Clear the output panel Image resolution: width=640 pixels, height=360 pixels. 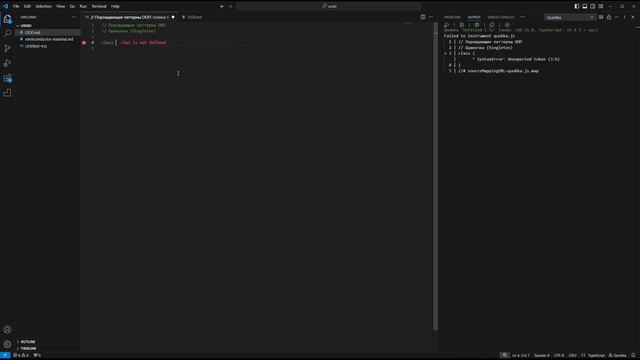601,17
